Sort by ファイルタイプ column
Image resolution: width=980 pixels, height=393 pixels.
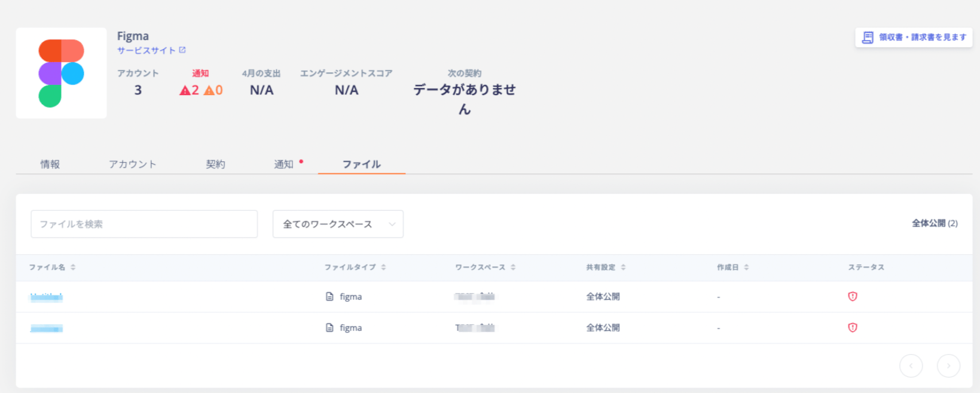[x=355, y=267]
